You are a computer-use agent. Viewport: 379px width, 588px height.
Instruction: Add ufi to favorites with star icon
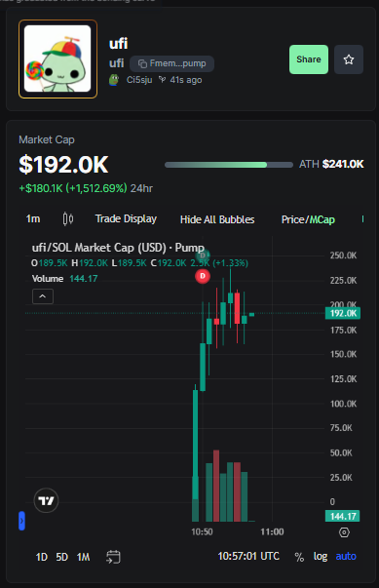pos(349,59)
